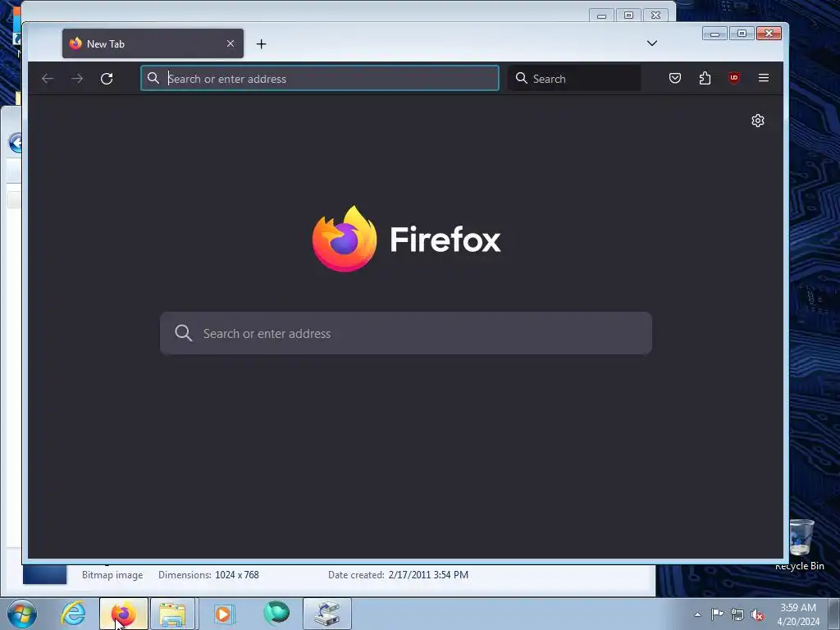Click the Firefox taskbar button

tap(124, 614)
